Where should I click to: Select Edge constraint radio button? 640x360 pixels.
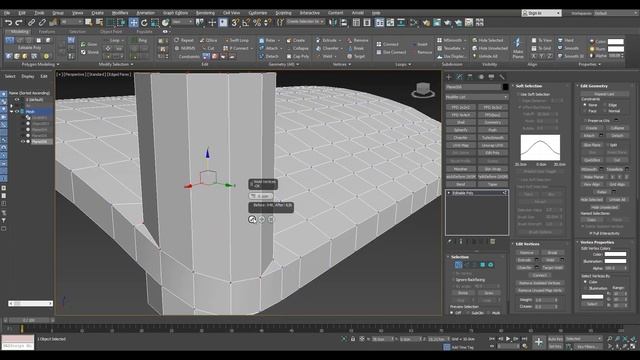pos(605,105)
